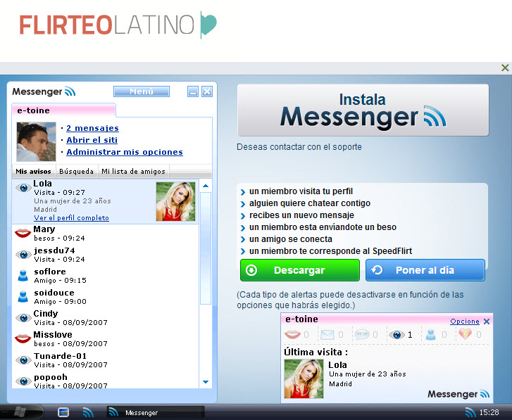Switch to the Mi lista de amigos tab
The image size is (512, 420).
coord(133,171)
